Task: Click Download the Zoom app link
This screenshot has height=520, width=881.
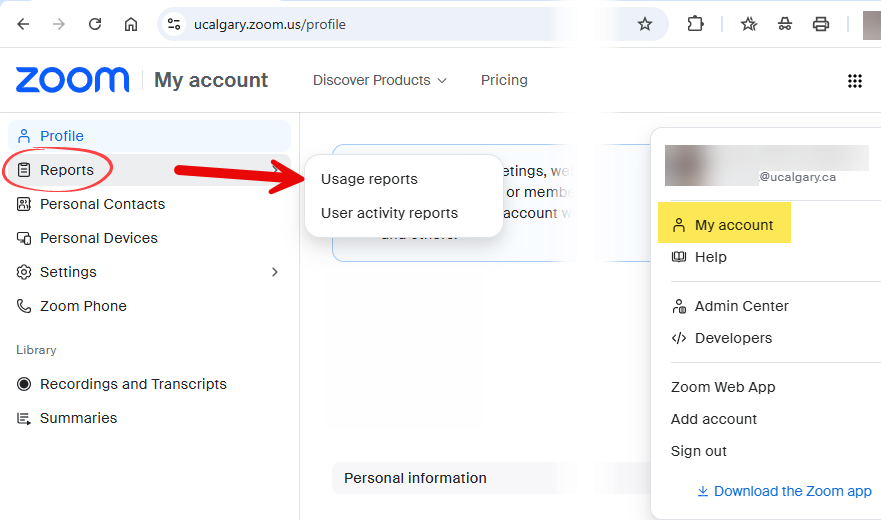Action: (792, 491)
